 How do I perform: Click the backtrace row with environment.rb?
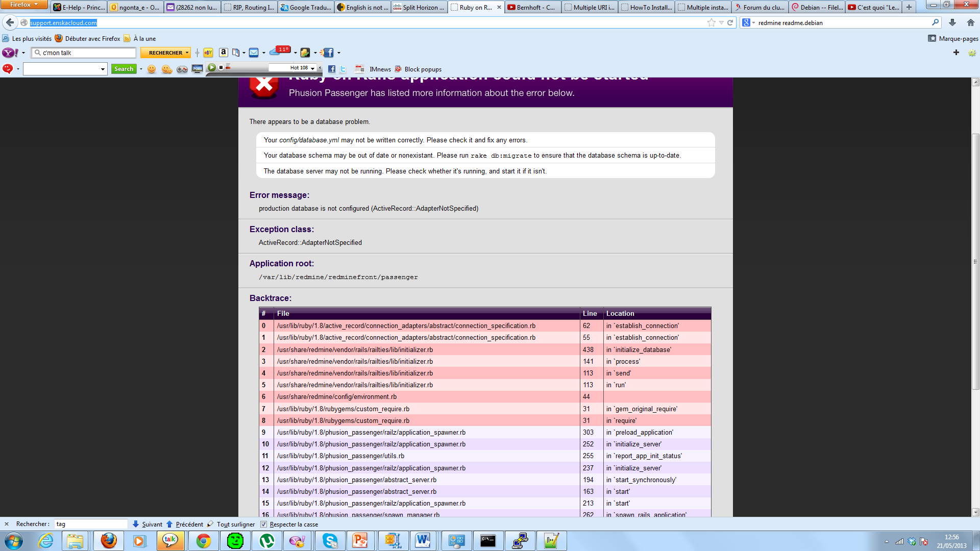point(485,396)
